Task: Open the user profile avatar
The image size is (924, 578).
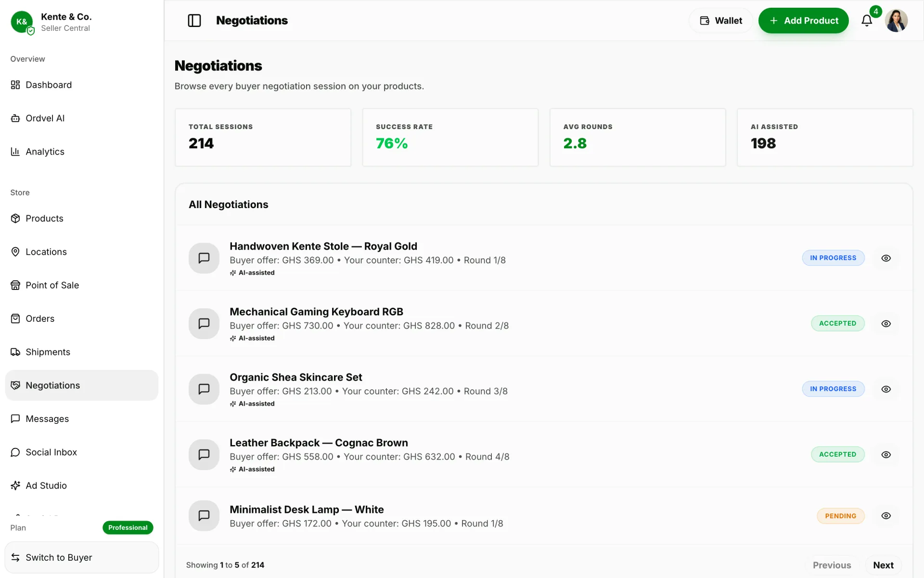Action: 896,21
